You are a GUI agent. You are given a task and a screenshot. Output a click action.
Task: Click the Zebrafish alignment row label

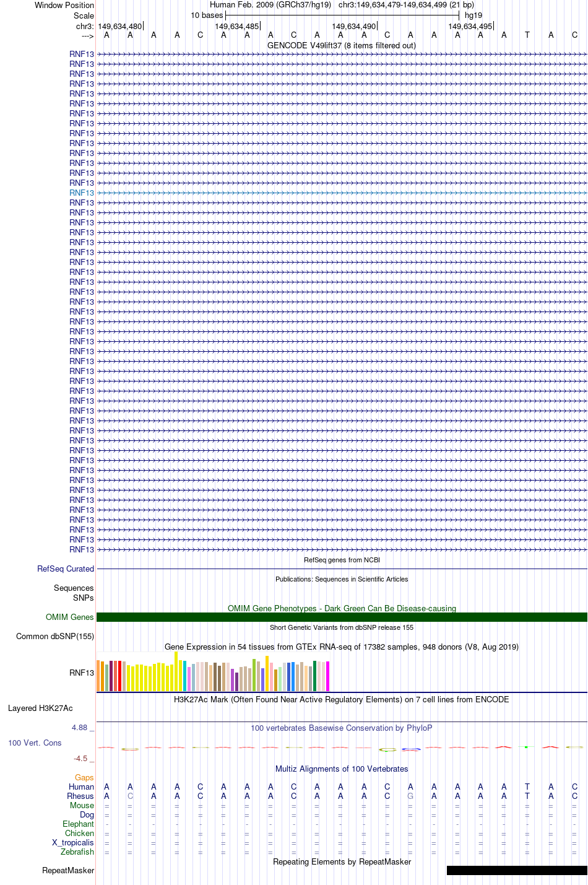pos(77,852)
